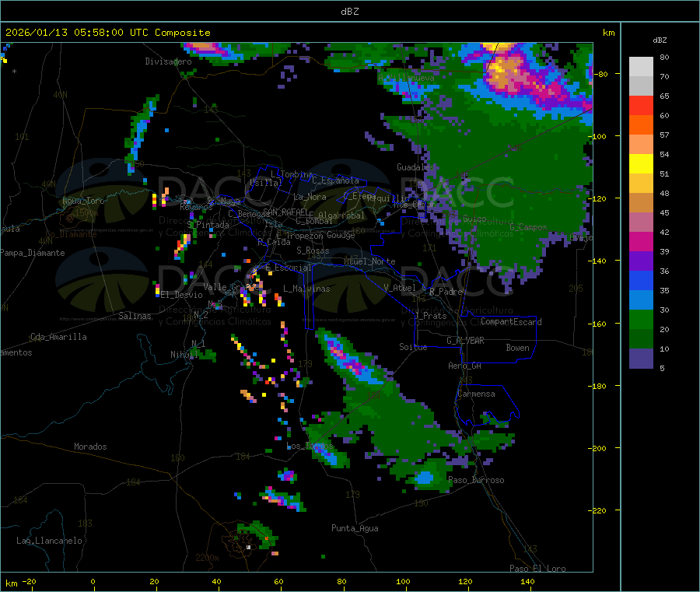Click the Lag.Llancanelo label
The width and height of the screenshot is (700, 592).
point(49,541)
